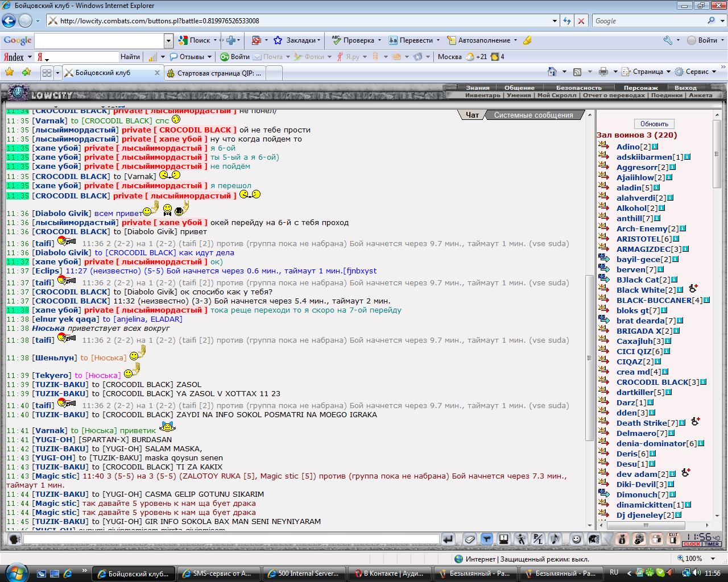The image size is (728, 582).
Task: Click the send message arrow icon
Action: [448, 539]
